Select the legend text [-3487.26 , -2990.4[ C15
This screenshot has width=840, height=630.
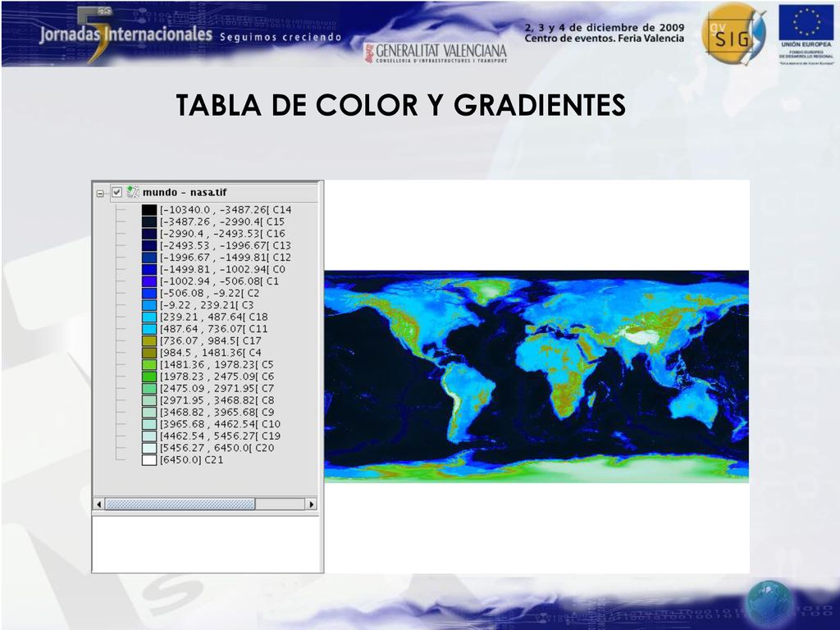coord(222,221)
